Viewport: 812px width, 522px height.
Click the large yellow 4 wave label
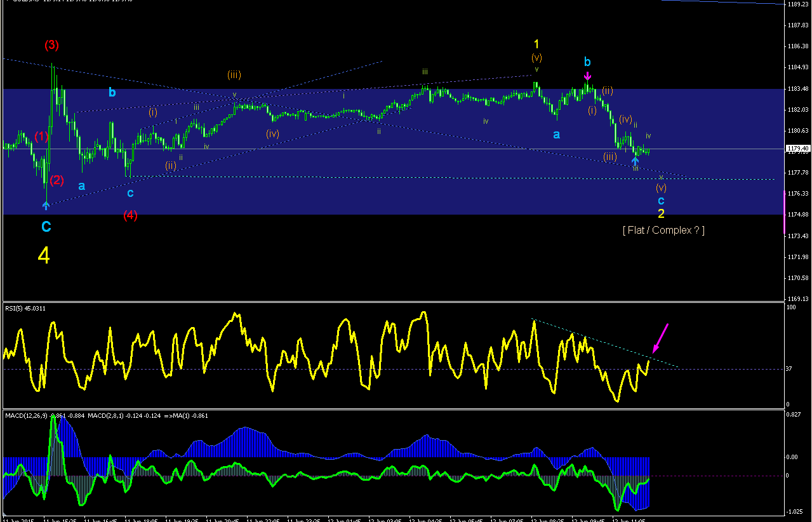[x=44, y=255]
